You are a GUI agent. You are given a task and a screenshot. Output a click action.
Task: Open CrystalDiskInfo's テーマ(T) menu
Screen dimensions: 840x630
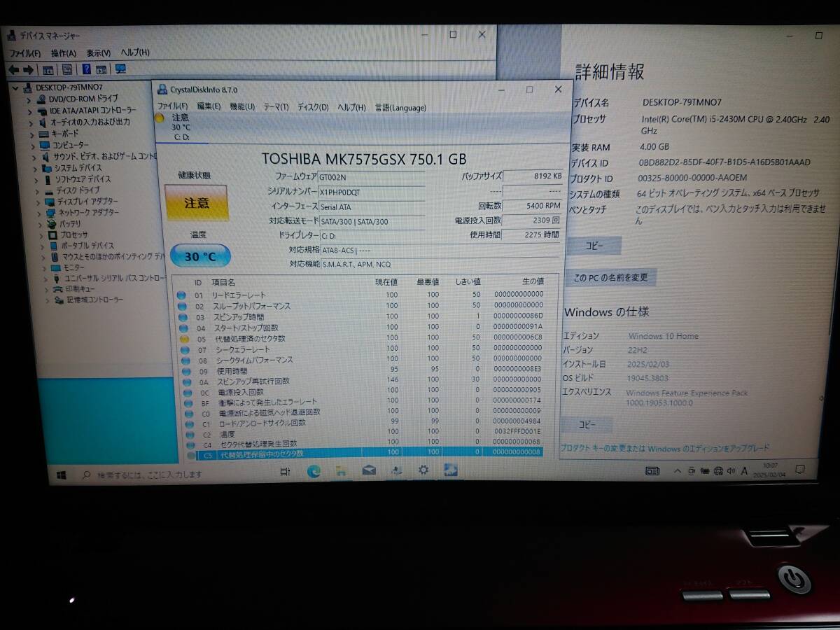point(276,107)
